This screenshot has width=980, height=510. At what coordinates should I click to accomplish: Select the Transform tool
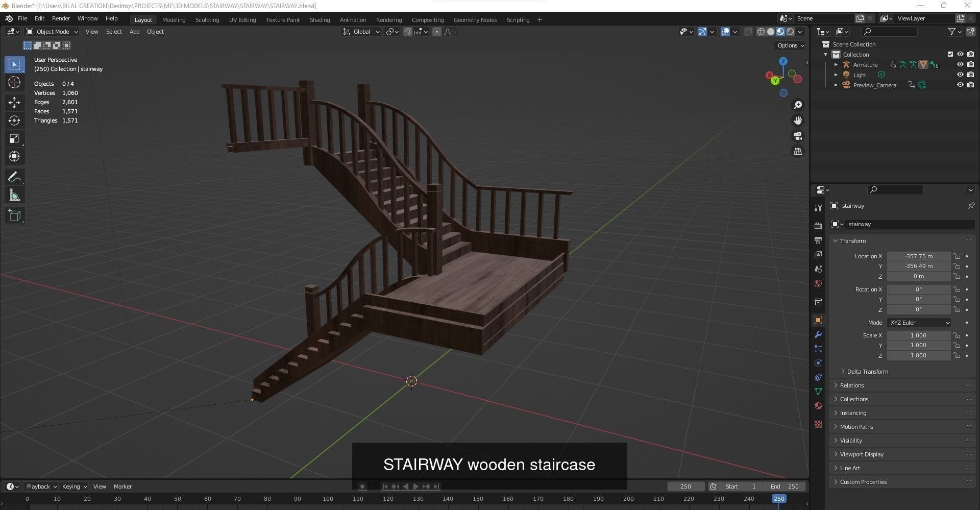tap(14, 156)
